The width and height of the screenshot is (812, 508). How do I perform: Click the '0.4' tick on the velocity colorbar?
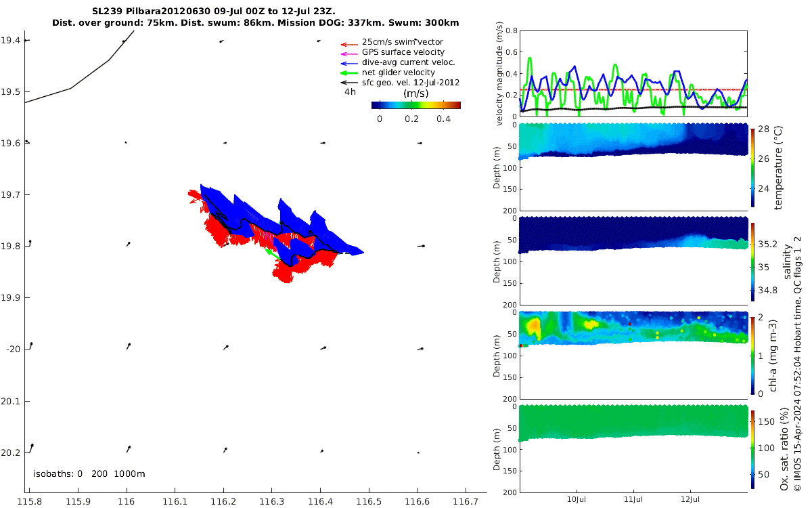pos(443,119)
